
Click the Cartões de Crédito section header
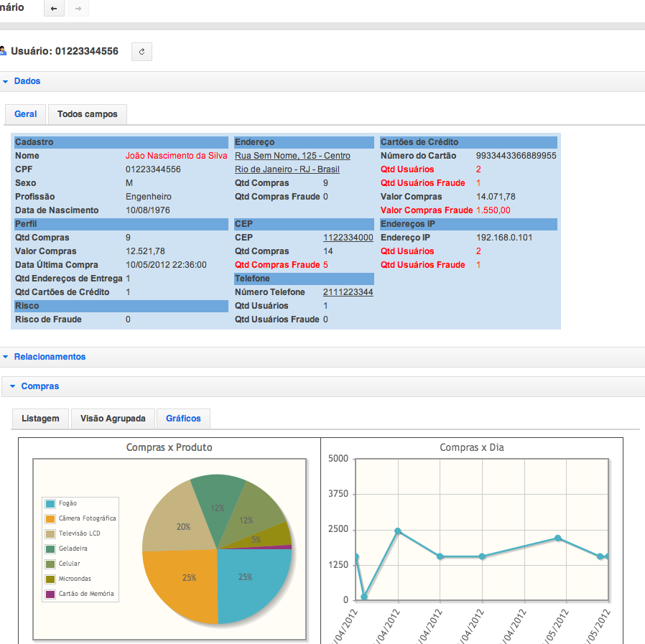pos(468,142)
